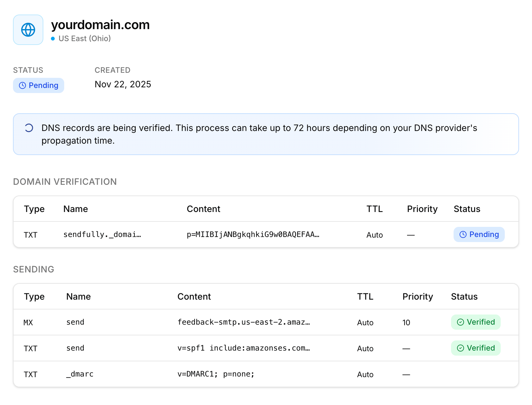Click the loading spinner in DNS notice
Screen dimensions: 532x405
point(29,128)
